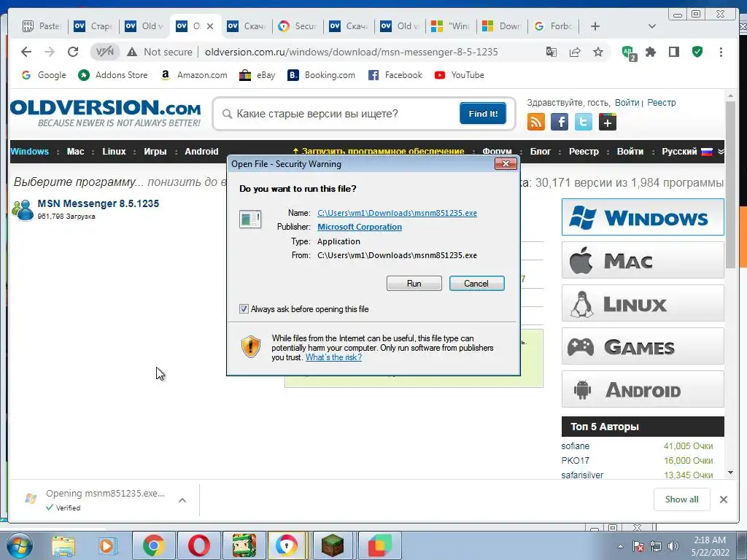This screenshot has height=560, width=747.
Task: Open the Microsoft Corporation publisher link
Action: (x=360, y=227)
